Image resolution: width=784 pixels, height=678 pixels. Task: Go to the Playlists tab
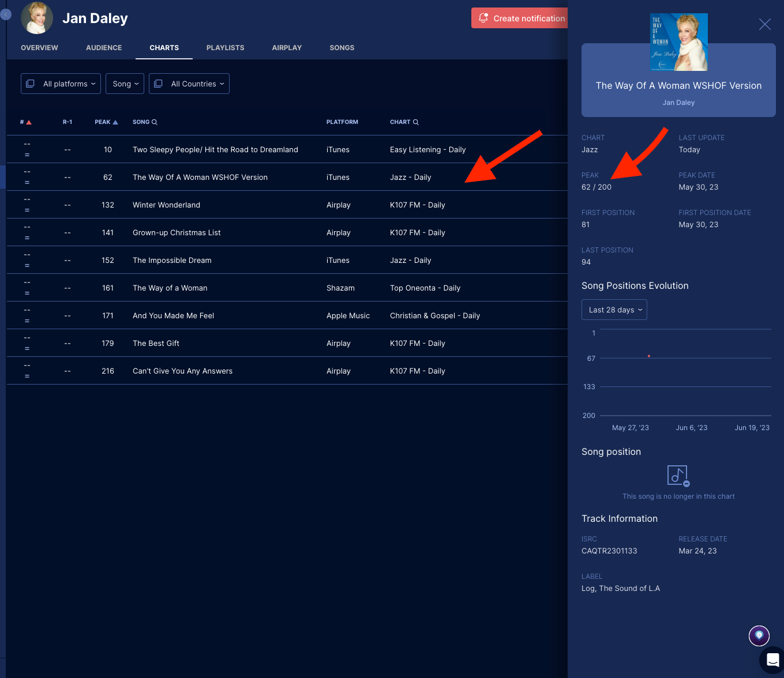pyautogui.click(x=225, y=48)
